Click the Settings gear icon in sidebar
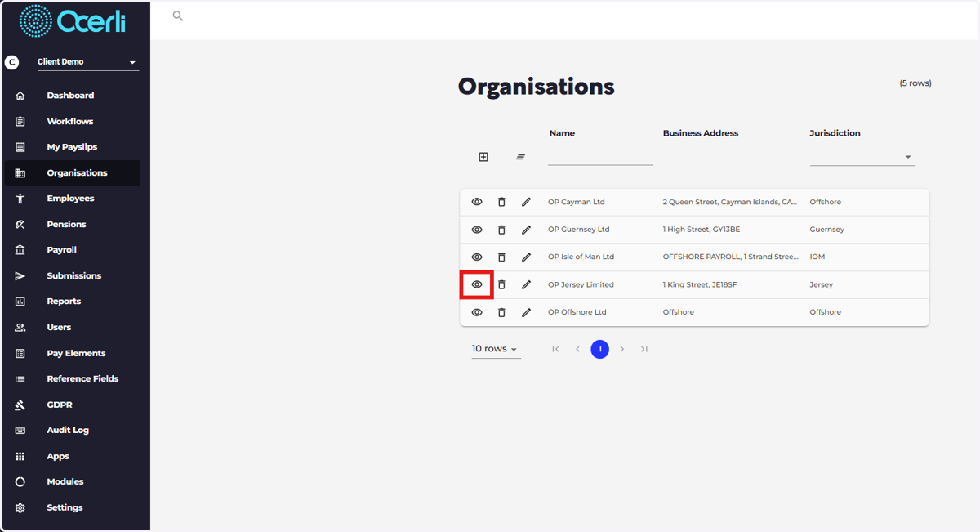The width and height of the screenshot is (980, 532). (x=20, y=507)
